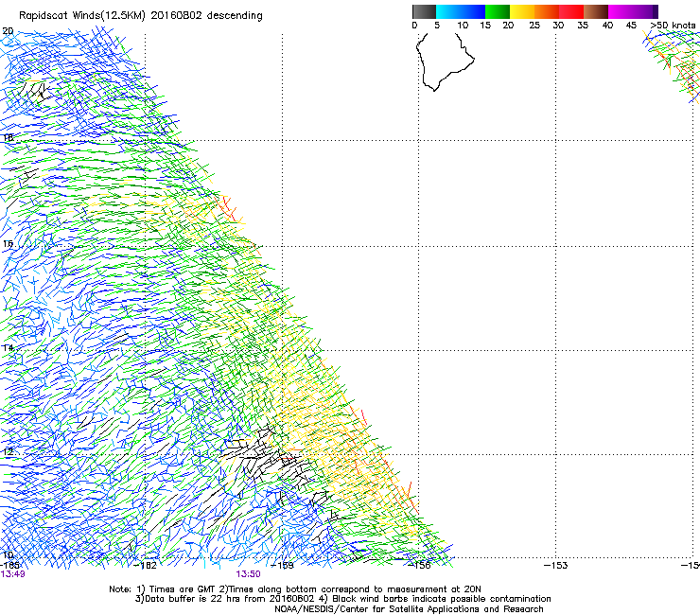
Task: Click the latitude label 14
Action: tap(8, 347)
